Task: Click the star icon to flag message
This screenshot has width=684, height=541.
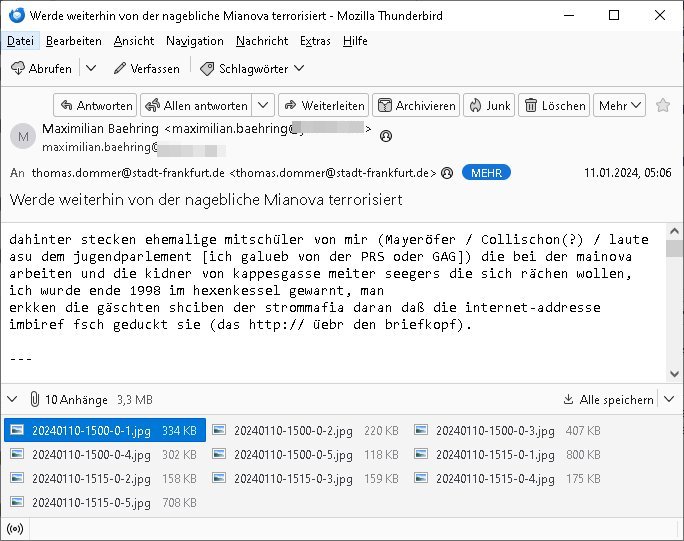Action: click(x=662, y=105)
